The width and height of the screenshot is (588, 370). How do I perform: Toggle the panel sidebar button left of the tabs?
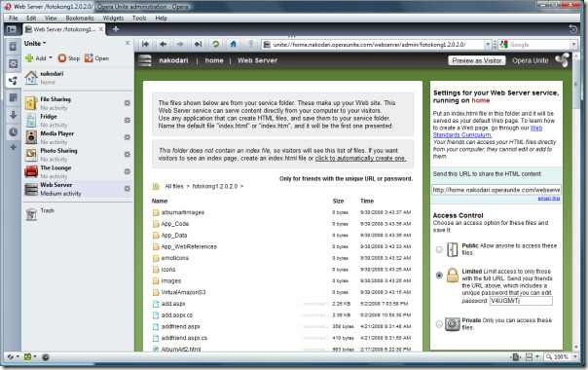pos(12,29)
